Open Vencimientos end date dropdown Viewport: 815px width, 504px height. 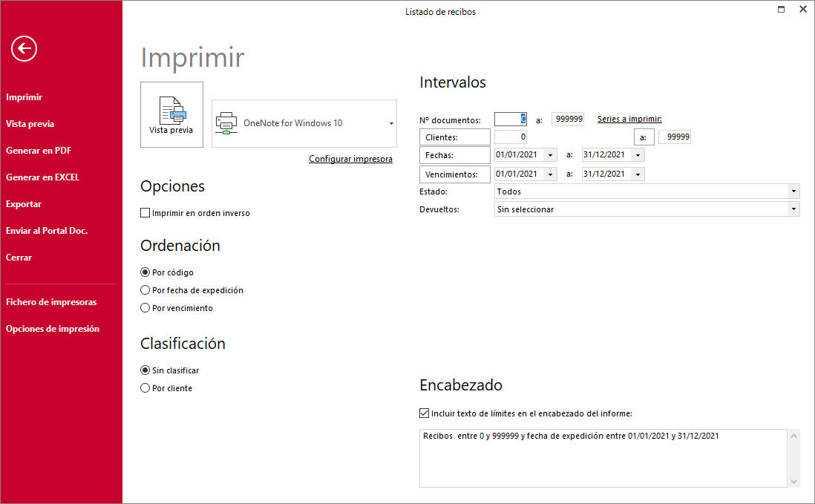pyautogui.click(x=638, y=174)
